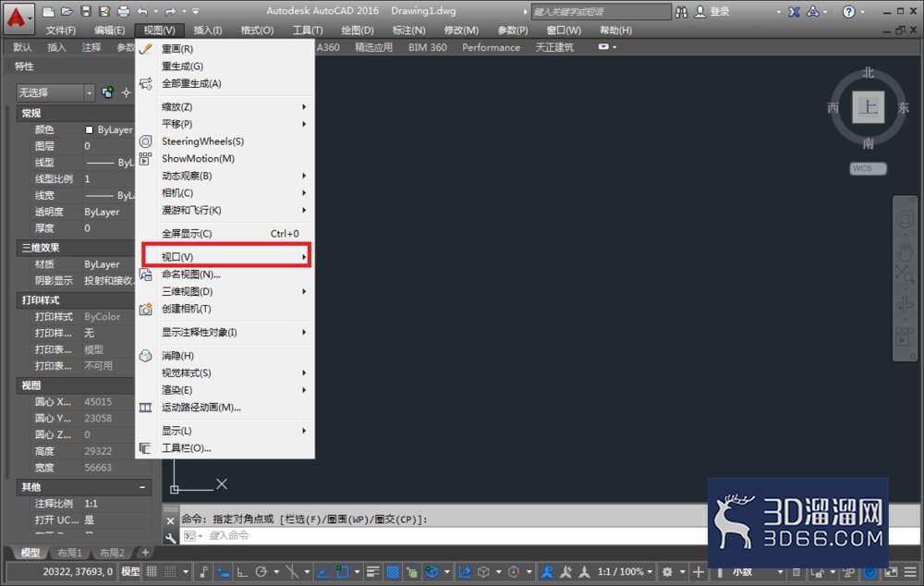Click the gear workspace switching icon
The width and height of the screenshot is (924, 586).
coord(667,572)
